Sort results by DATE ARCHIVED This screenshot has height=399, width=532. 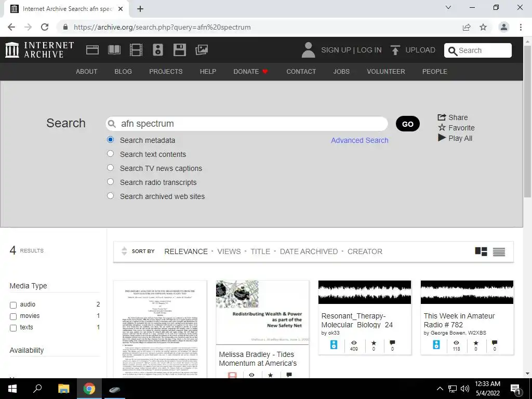point(309,251)
